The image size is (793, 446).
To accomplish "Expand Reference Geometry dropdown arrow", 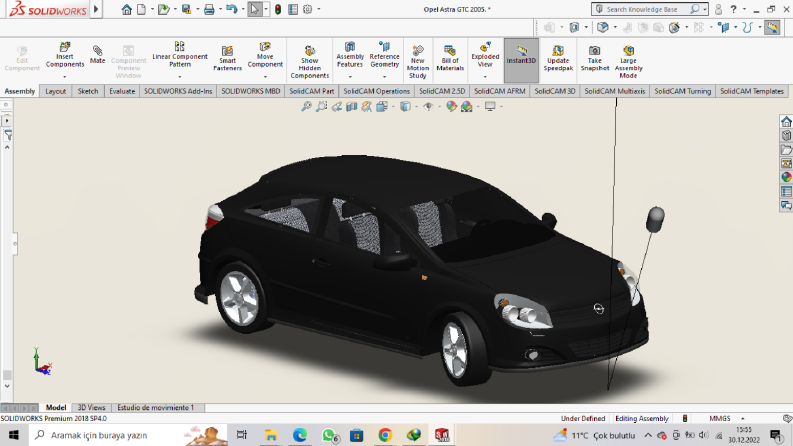I will (384, 77).
